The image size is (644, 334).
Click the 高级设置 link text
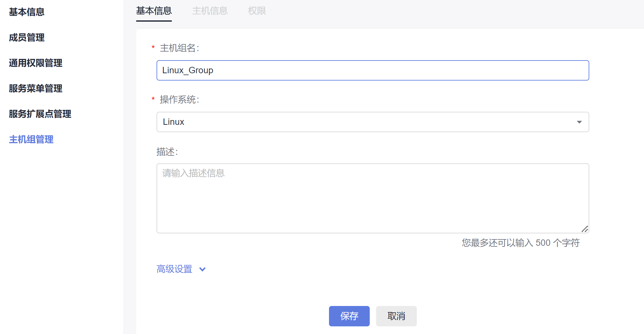click(x=174, y=269)
